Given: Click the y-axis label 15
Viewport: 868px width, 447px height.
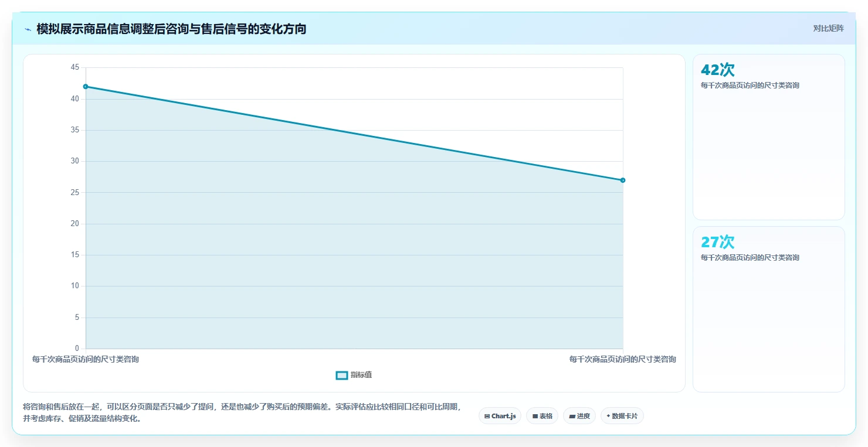Looking at the screenshot, I should tap(74, 255).
